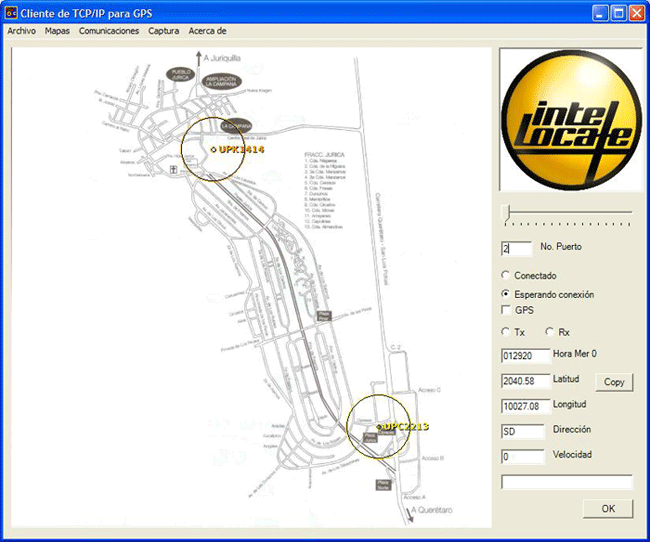Screen dimensions: 650x542
Task: Click the Velocidad field showing 0
Action: [x=523, y=457]
